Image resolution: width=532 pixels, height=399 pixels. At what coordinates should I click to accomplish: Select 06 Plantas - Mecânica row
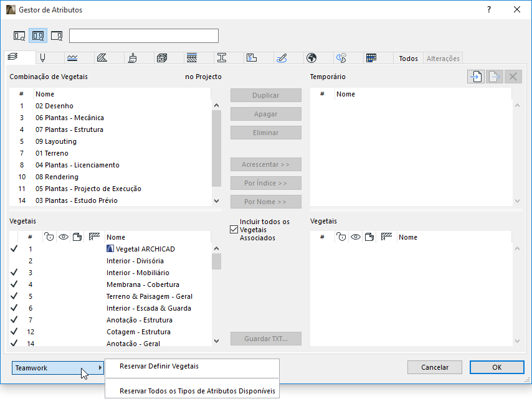(110, 118)
